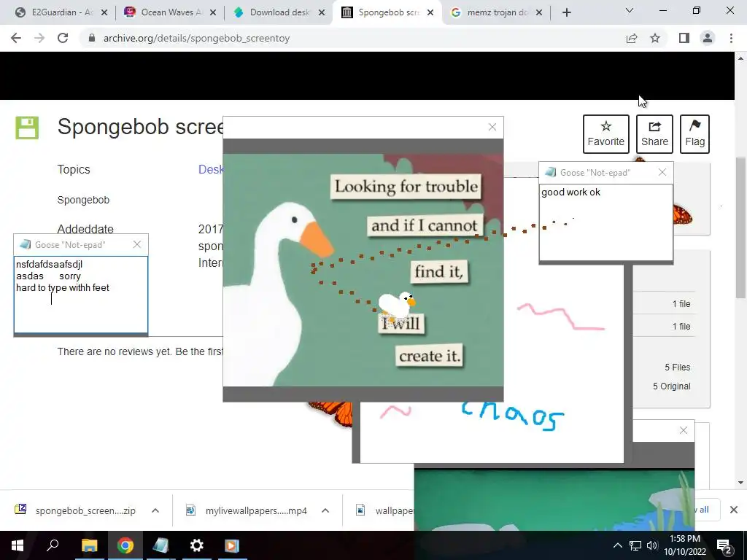Open the tab search dropdown chevron

[x=630, y=10]
